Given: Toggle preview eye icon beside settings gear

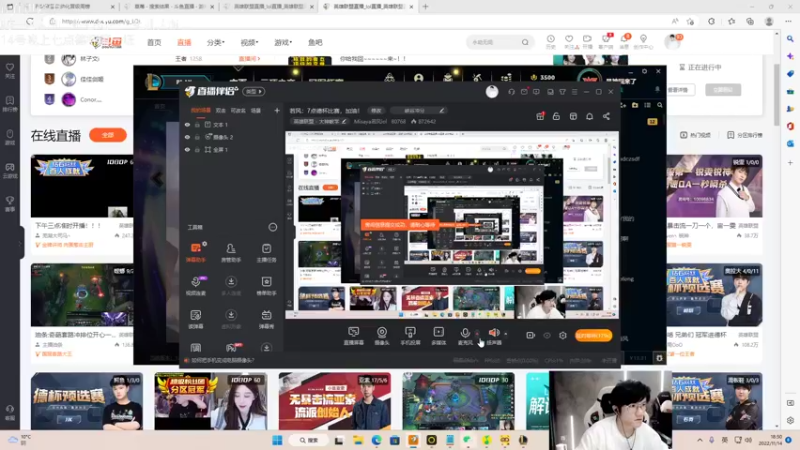Looking at the screenshot, I should [x=547, y=335].
